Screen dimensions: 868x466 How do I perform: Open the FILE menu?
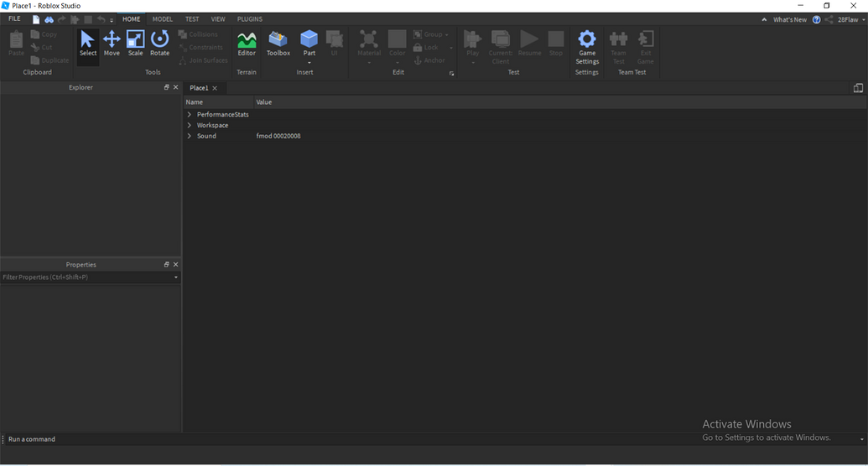pos(14,18)
